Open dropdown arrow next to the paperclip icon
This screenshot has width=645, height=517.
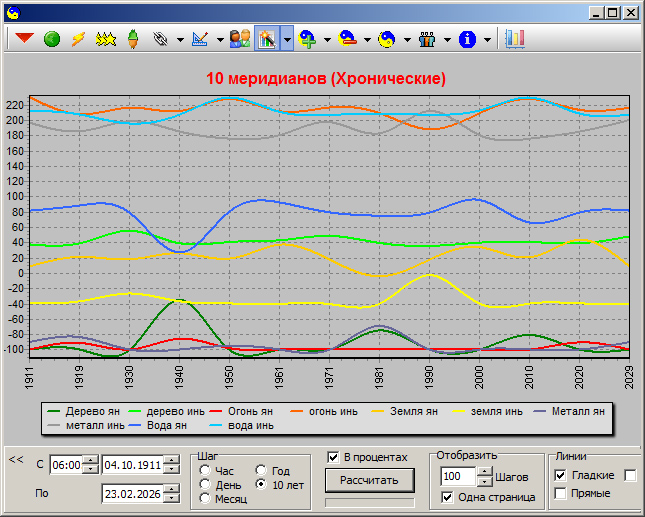tap(179, 40)
